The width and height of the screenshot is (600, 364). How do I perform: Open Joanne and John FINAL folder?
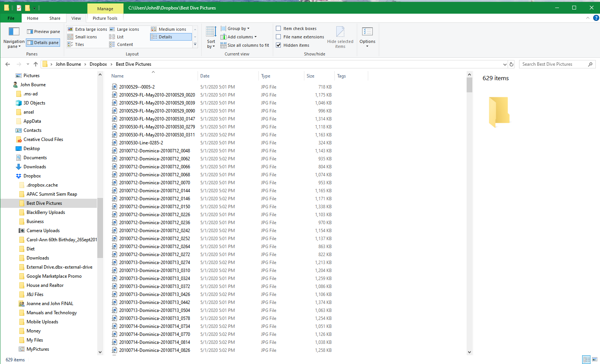pos(50,304)
